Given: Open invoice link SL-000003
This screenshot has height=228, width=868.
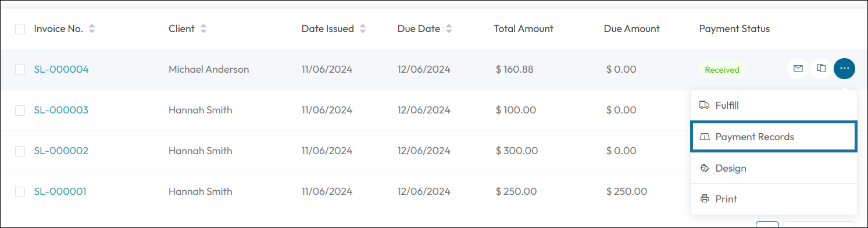Looking at the screenshot, I should (61, 110).
